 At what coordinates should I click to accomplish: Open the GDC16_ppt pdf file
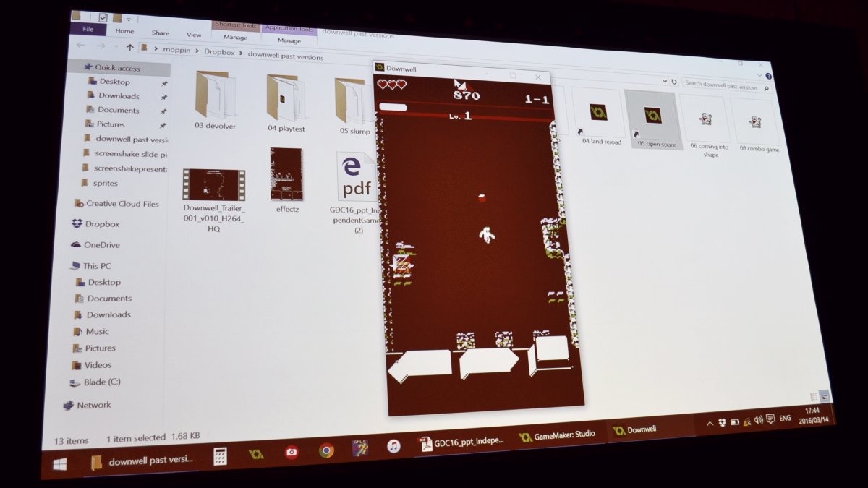tap(354, 192)
